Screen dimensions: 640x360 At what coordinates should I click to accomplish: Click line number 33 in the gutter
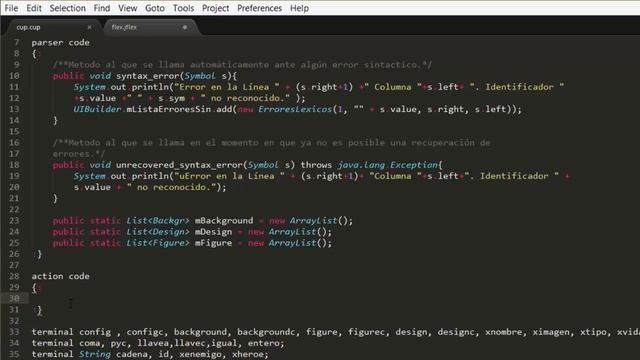[x=14, y=332]
